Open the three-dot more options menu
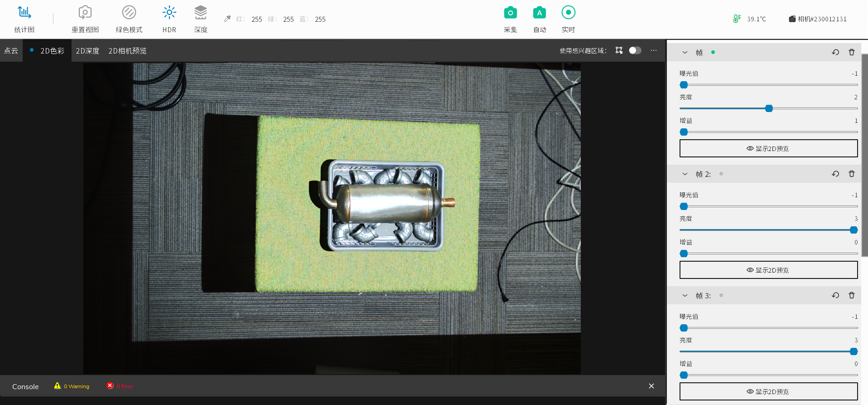 click(654, 50)
